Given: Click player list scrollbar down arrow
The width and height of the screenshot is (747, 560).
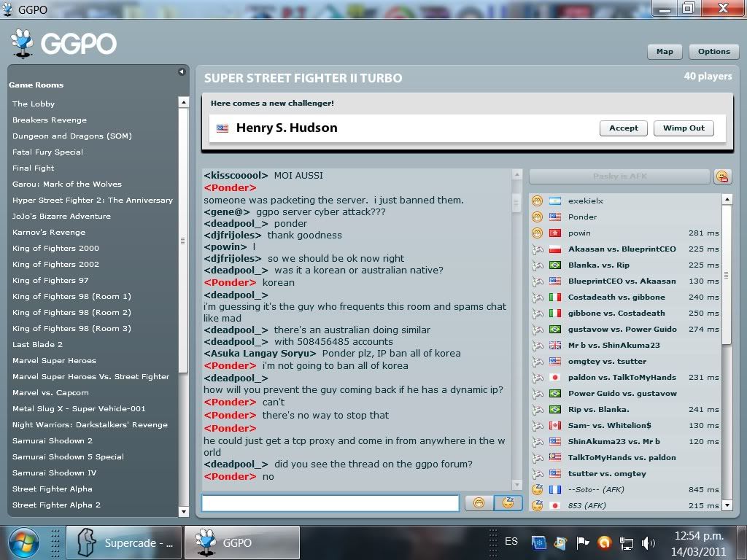Looking at the screenshot, I should pos(727,505).
